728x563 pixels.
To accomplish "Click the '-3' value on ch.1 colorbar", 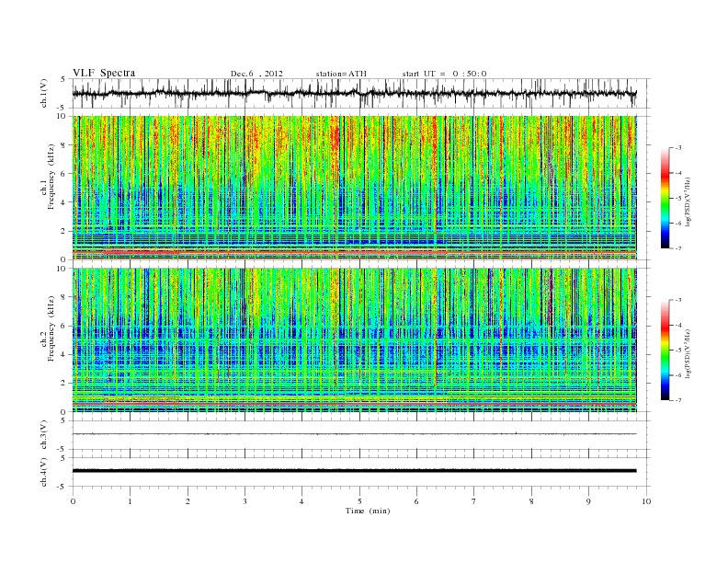I will click(677, 148).
